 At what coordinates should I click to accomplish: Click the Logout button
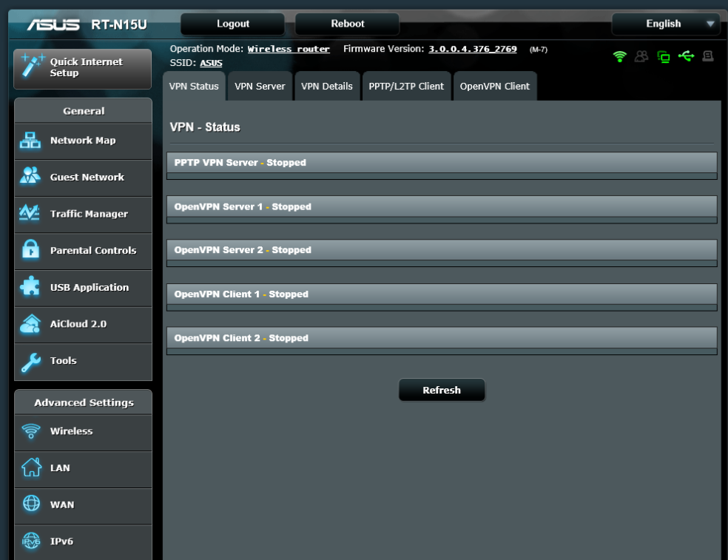click(x=232, y=24)
